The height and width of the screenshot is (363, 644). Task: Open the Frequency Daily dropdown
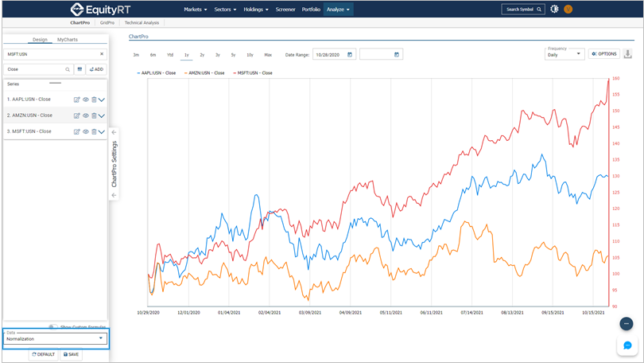(x=564, y=54)
